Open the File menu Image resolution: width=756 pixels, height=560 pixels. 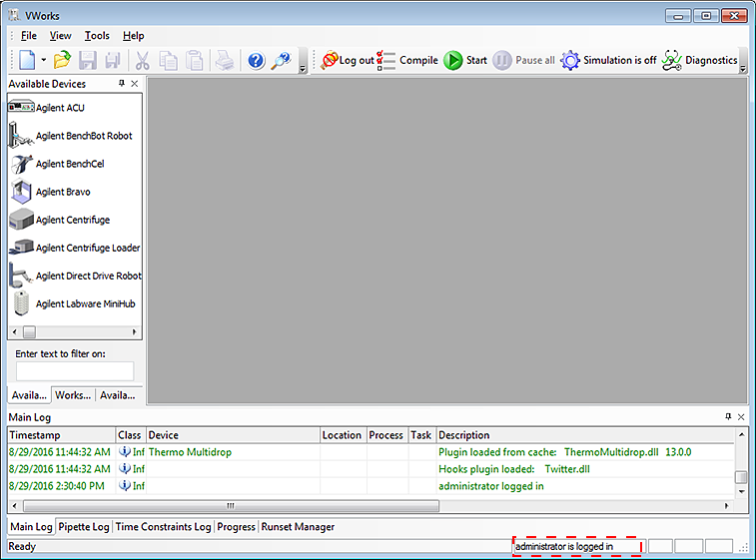point(28,36)
